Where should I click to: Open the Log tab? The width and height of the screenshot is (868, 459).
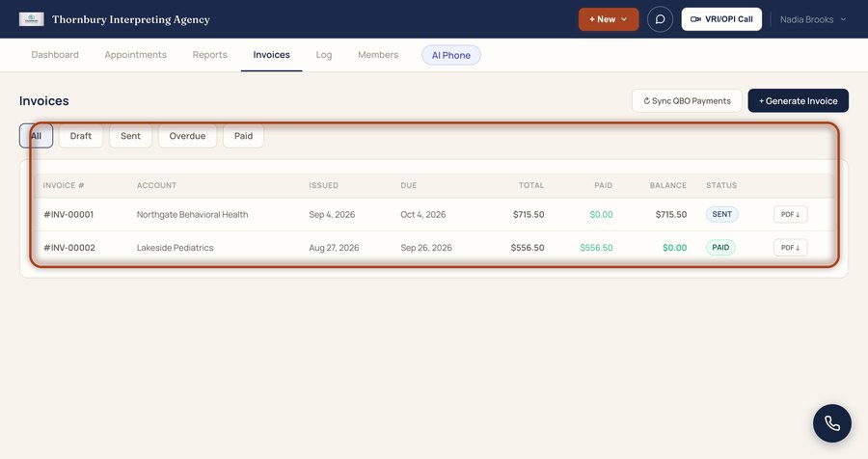pyautogui.click(x=324, y=55)
